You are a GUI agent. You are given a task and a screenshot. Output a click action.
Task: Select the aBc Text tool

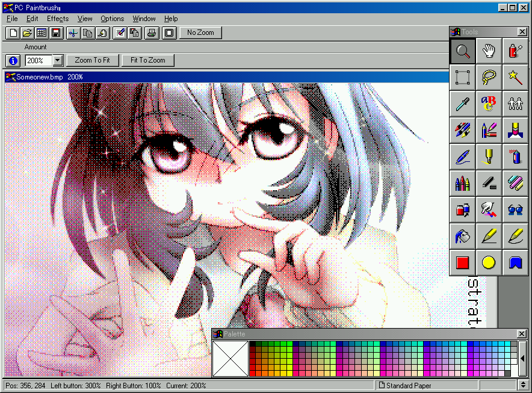point(489,104)
